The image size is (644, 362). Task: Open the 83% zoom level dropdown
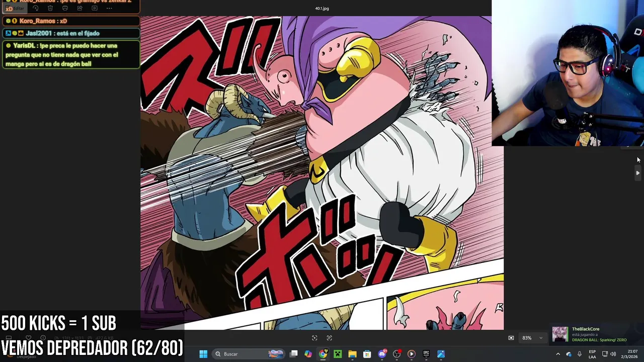tap(532, 338)
